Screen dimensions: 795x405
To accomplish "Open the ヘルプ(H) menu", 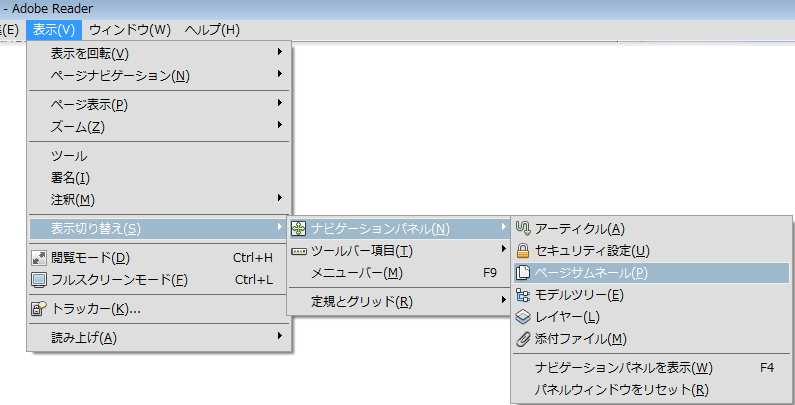I will click(x=212, y=30).
